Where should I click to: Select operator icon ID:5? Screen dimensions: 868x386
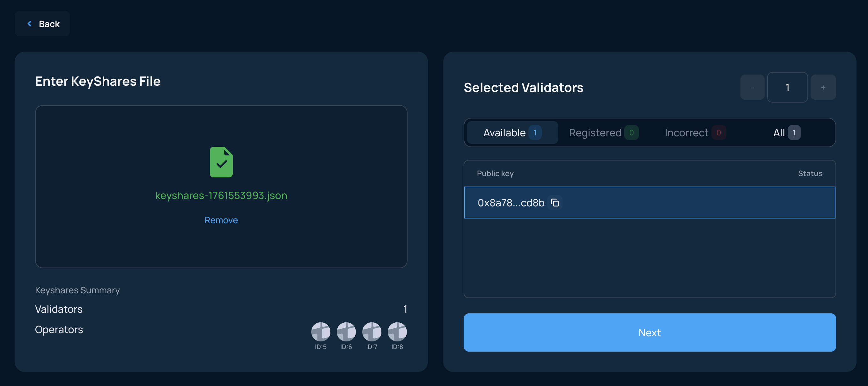click(321, 332)
